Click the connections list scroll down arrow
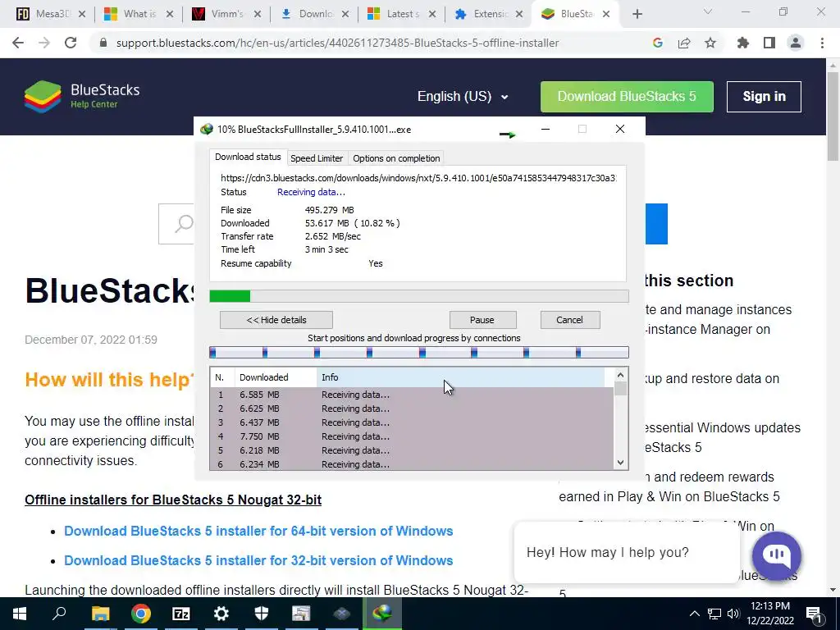 (x=620, y=463)
